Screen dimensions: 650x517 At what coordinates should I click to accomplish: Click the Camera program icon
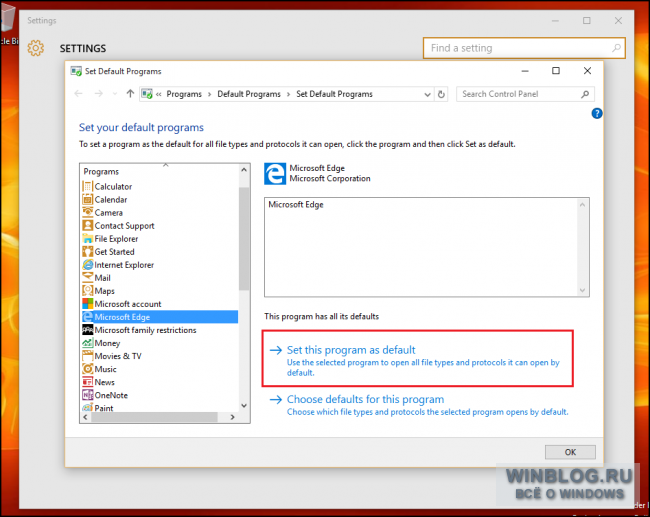(87, 212)
